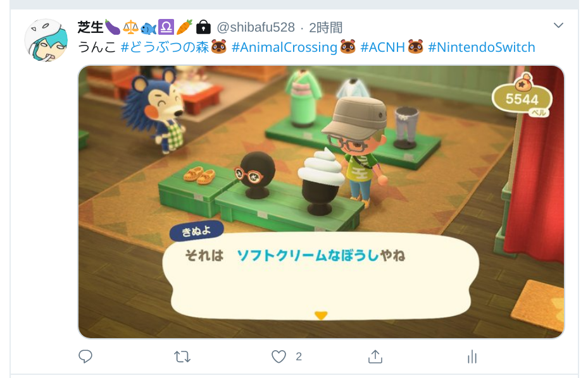Like the tweet with the heart icon

[278, 357]
